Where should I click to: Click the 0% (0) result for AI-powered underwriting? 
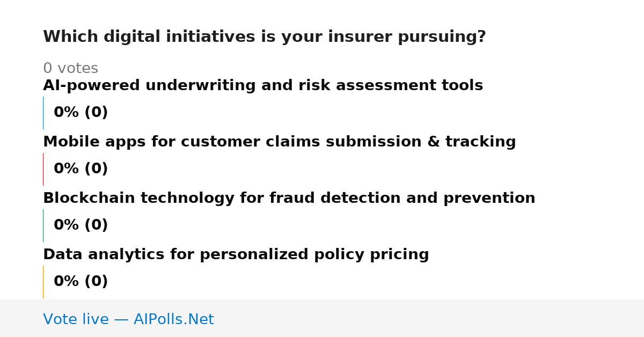(80, 113)
